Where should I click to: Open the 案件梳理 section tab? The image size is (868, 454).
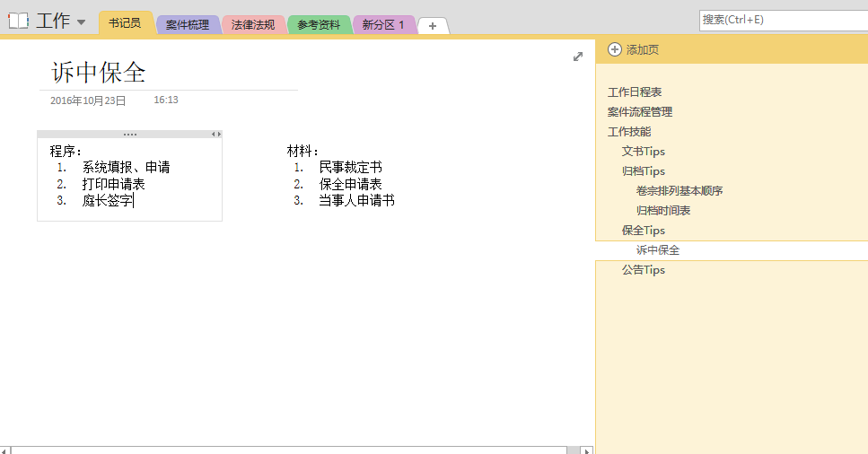188,25
